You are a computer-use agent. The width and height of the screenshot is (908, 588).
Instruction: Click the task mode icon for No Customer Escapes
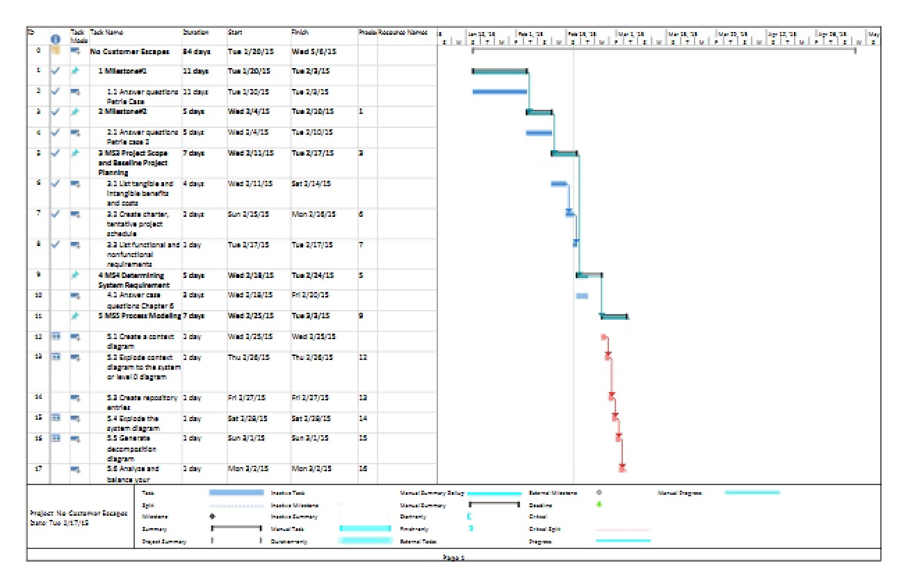[x=75, y=51]
